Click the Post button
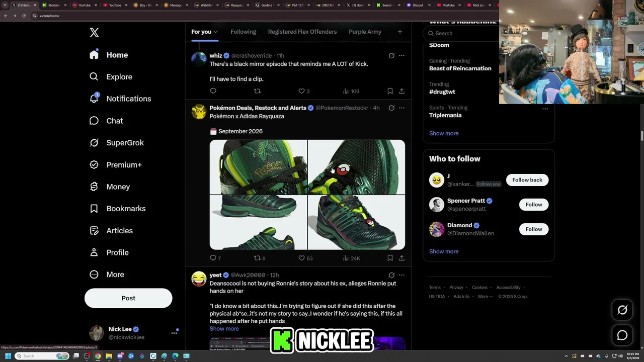This screenshot has width=644, height=362. coord(128,298)
